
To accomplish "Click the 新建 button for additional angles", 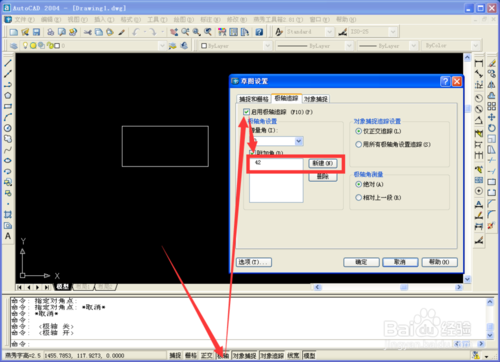I will pos(323,163).
